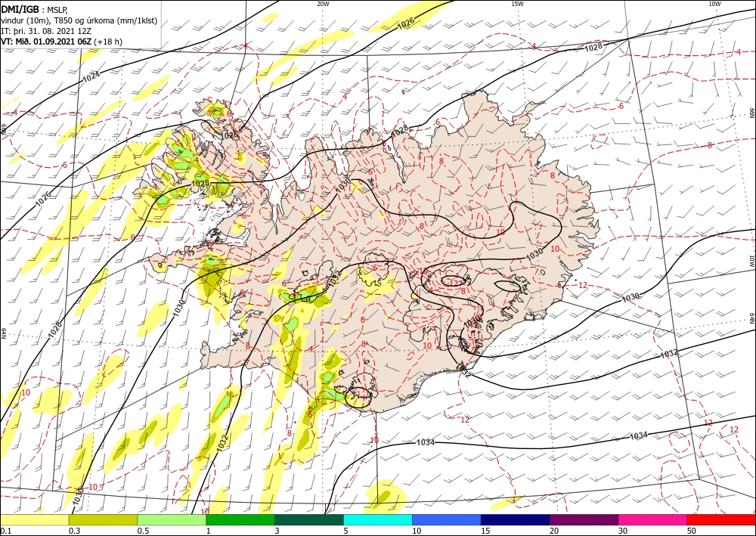Click the '1024' isobar label
The height and width of the screenshot is (536, 756).
(91, 76)
